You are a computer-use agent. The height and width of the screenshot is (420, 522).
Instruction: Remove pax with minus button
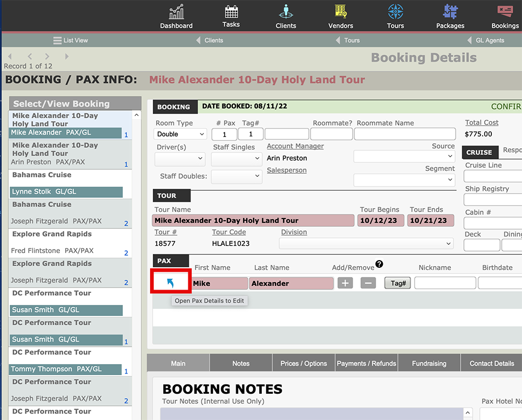tap(368, 283)
